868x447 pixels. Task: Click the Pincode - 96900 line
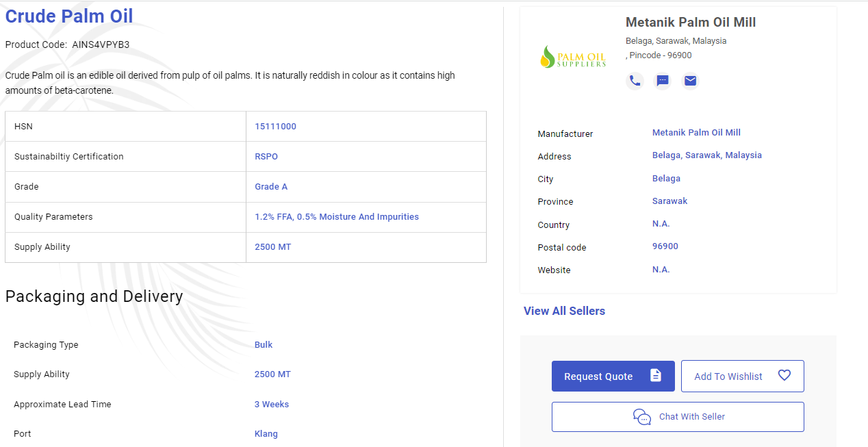point(659,55)
